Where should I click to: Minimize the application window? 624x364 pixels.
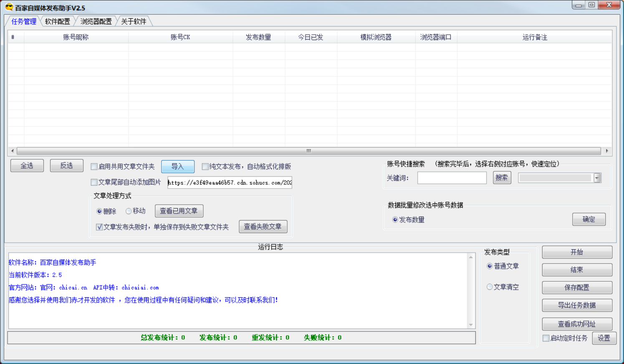click(x=579, y=5)
